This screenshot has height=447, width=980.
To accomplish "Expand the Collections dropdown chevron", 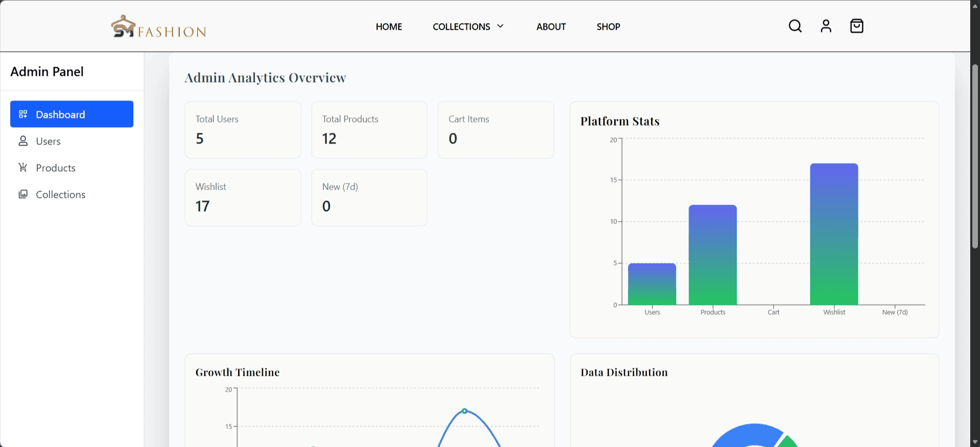I will pos(500,26).
